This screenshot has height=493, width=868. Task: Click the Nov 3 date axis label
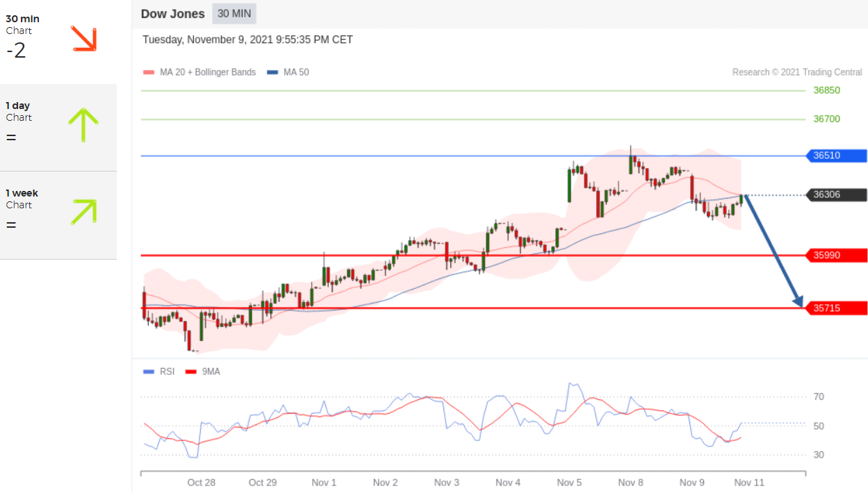click(446, 483)
